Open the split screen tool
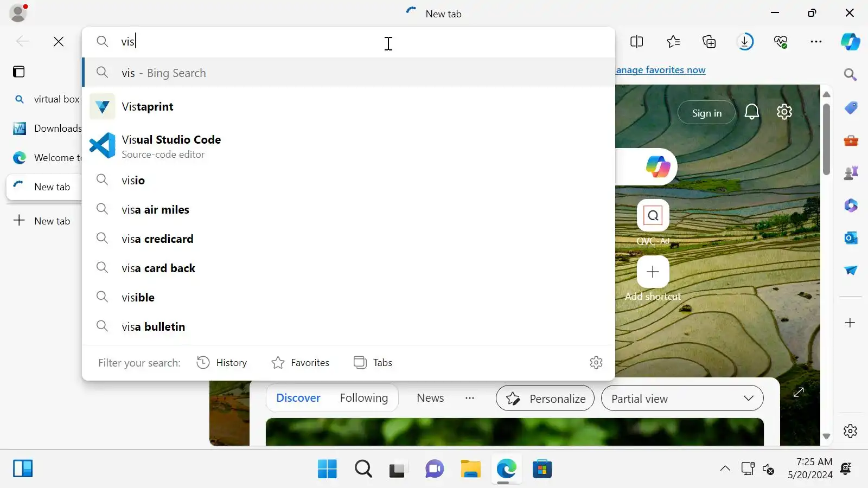This screenshot has width=868, height=488. tap(636, 42)
